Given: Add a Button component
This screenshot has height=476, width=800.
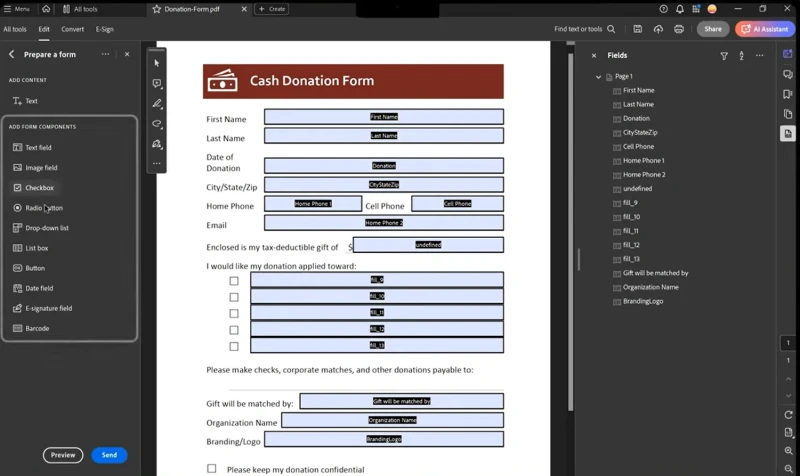Looking at the screenshot, I should 29,268.
